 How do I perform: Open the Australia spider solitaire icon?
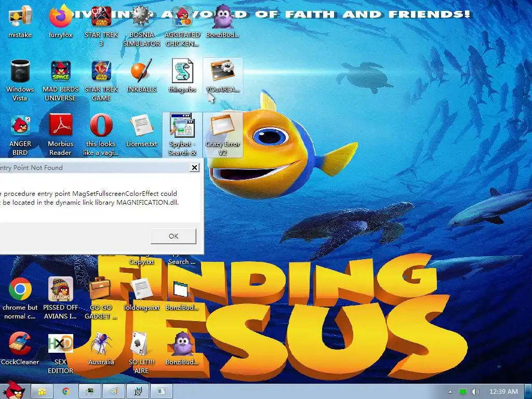[101, 349]
